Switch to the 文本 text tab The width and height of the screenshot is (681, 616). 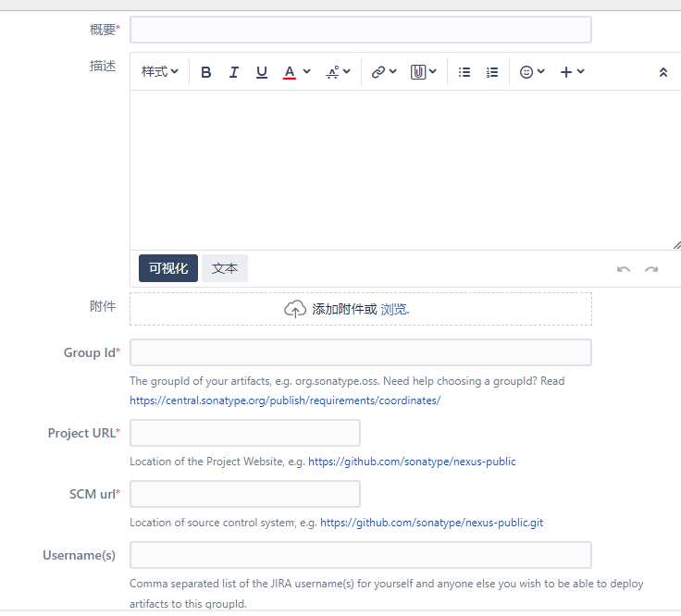(225, 268)
